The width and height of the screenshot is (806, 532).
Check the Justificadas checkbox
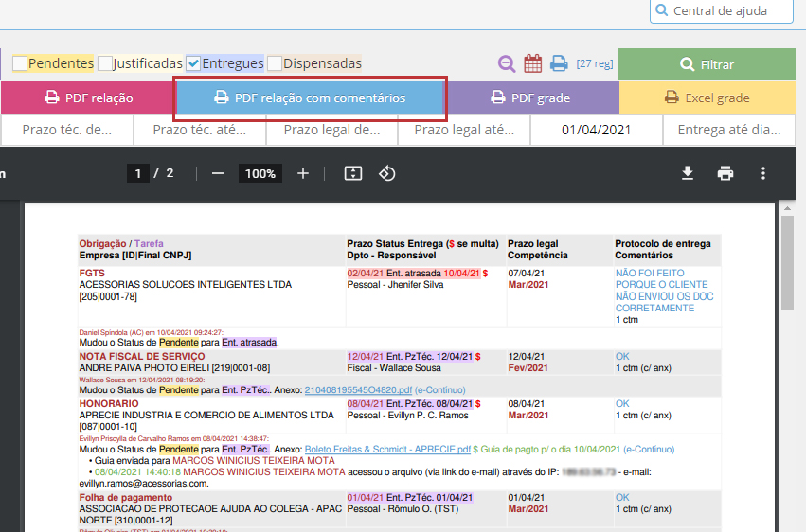coord(105,63)
